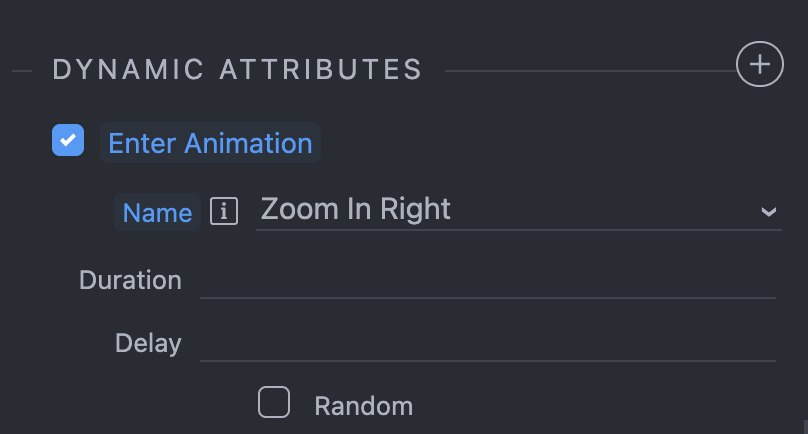Select the white checkmark inside Enter Animation box
Image resolution: width=808 pixels, height=434 pixels.
pos(68,140)
